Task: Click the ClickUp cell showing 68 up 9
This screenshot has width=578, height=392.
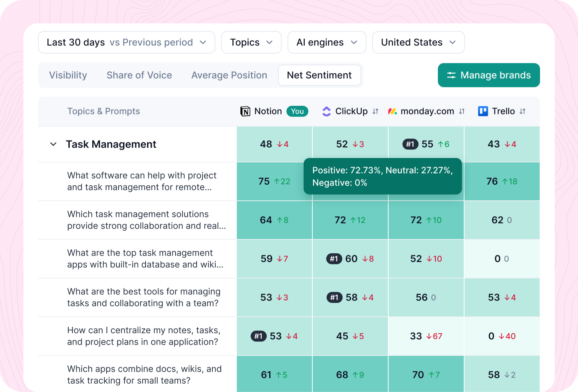Action: (350, 374)
